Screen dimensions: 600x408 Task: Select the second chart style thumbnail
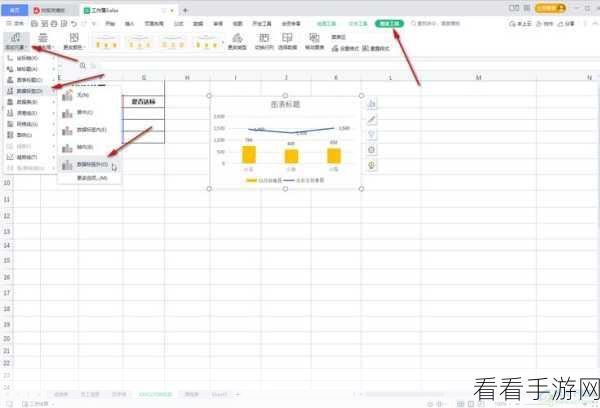pyautogui.click(x=139, y=42)
